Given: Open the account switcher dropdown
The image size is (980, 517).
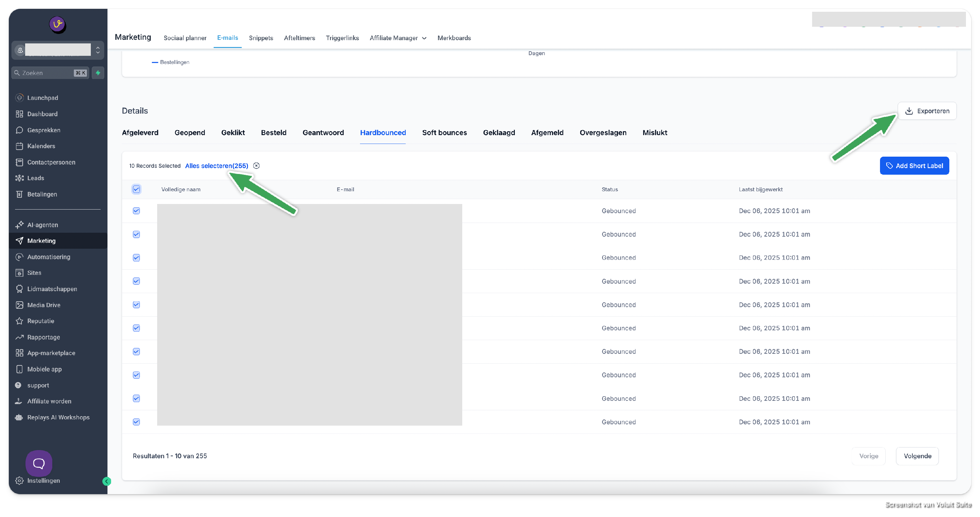Looking at the screenshot, I should 97,50.
